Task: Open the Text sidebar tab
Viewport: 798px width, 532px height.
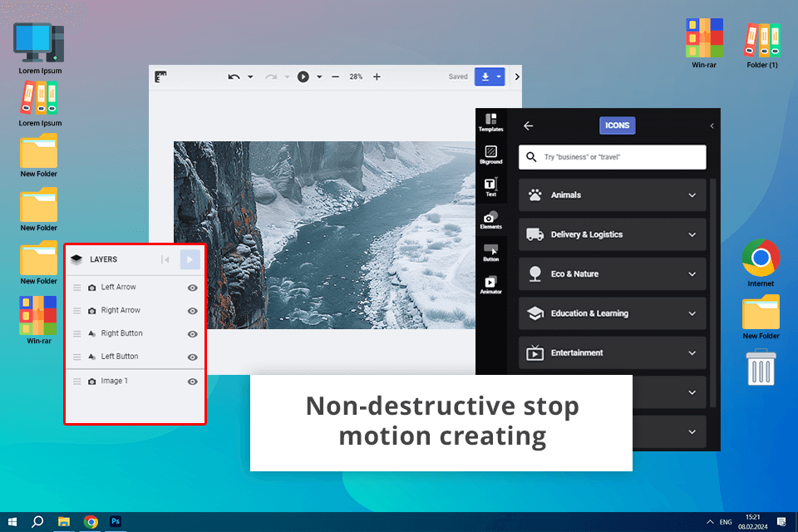Action: [x=491, y=187]
